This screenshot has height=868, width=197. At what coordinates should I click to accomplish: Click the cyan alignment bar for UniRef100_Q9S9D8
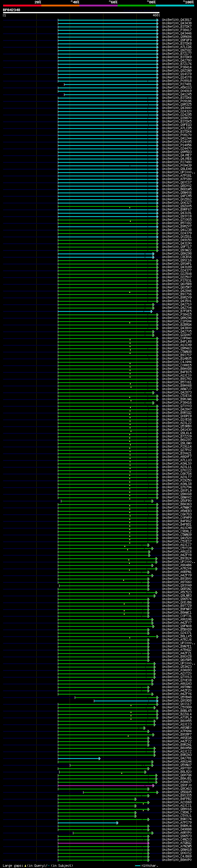click(126, 701)
